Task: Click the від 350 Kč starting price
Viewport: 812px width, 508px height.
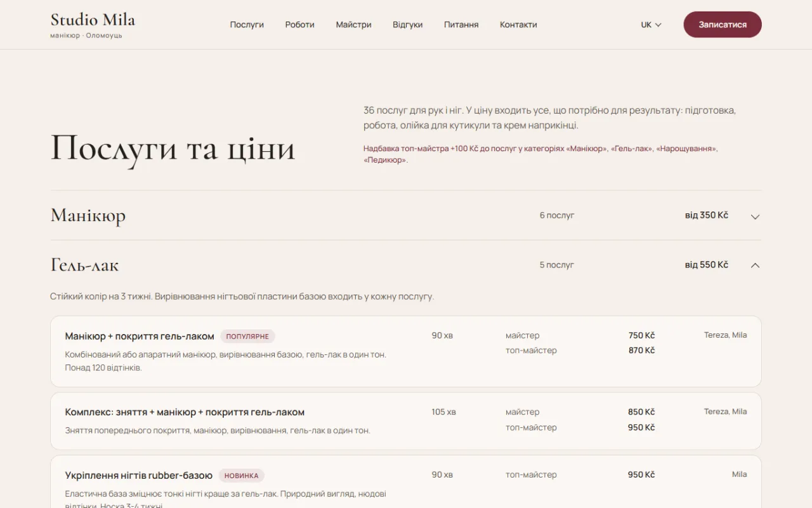Action: (x=706, y=215)
